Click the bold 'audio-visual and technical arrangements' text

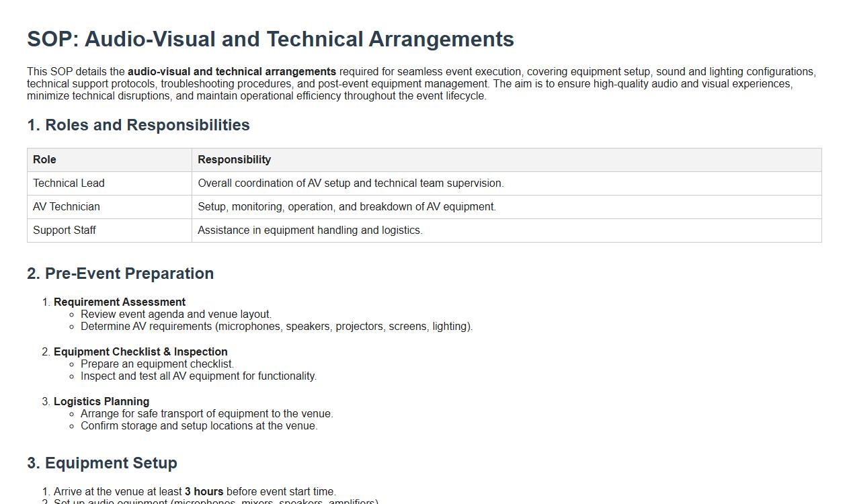(231, 72)
